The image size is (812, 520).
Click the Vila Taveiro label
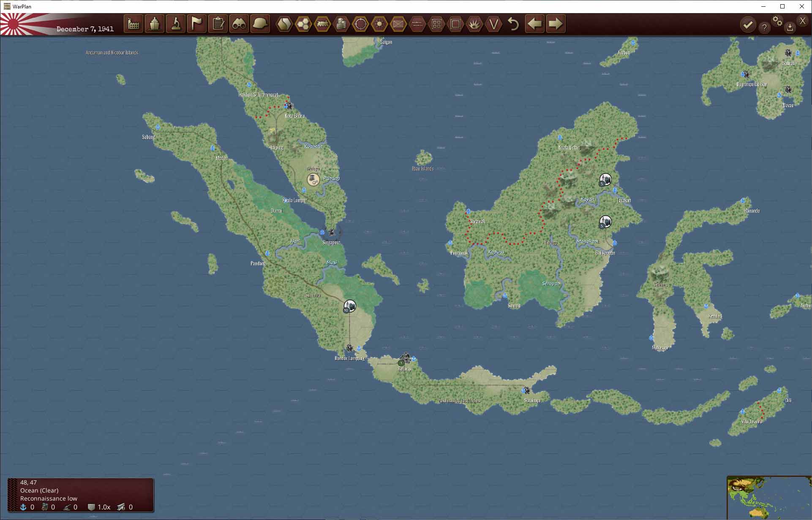tap(752, 422)
